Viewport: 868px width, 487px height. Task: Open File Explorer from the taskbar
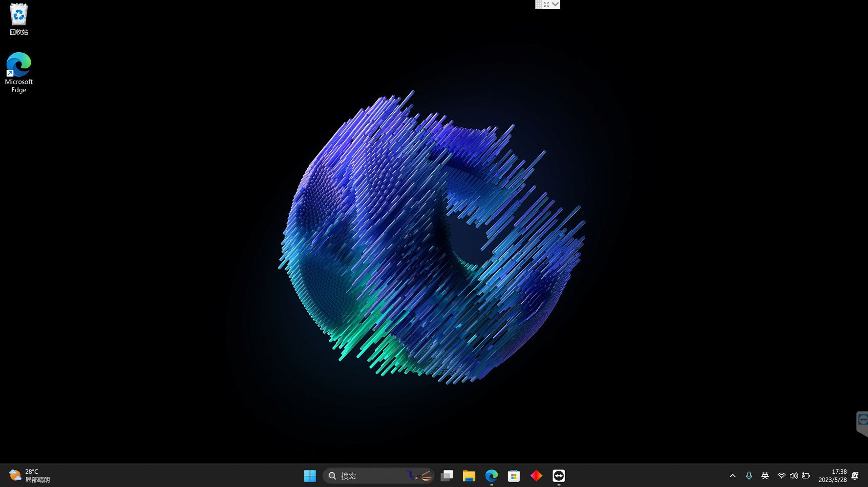click(x=469, y=475)
